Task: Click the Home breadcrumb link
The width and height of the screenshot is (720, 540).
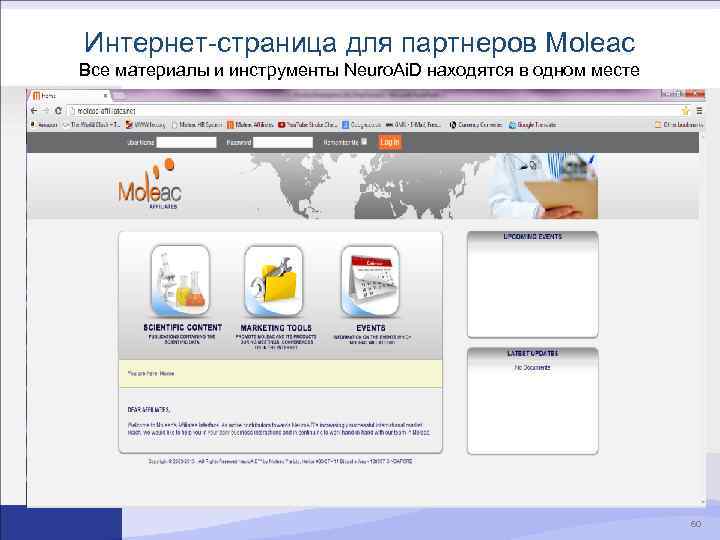Action: point(167,373)
